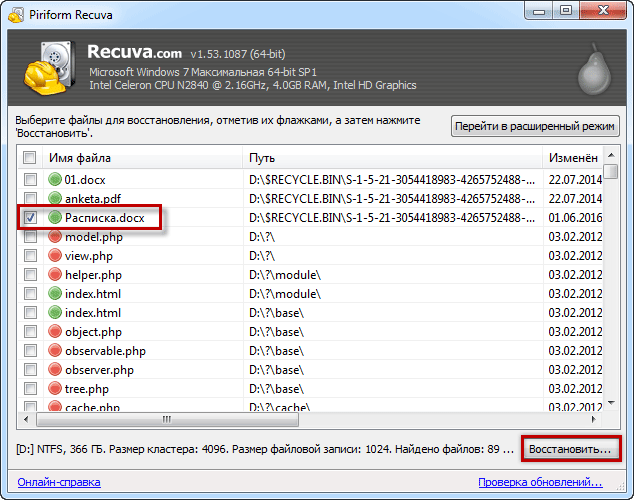The height and width of the screenshot is (500, 634).
Task: Check the box for 01.docx
Action: (x=30, y=180)
